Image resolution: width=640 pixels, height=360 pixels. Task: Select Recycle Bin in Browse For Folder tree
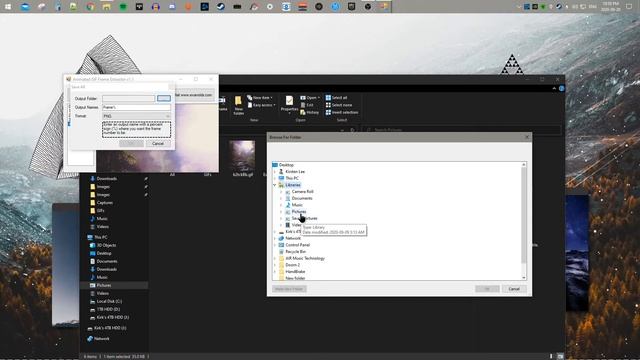tap(296, 251)
